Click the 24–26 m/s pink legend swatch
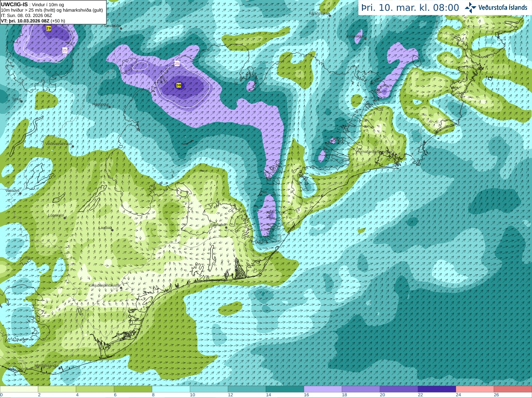 click(475, 389)
